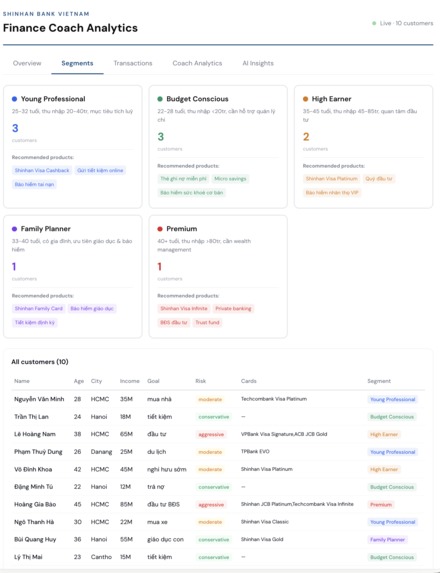Image resolution: width=440 pixels, height=573 pixels.
Task: Click the Shinhan Visa Platinum product tag
Action: pyautogui.click(x=331, y=179)
